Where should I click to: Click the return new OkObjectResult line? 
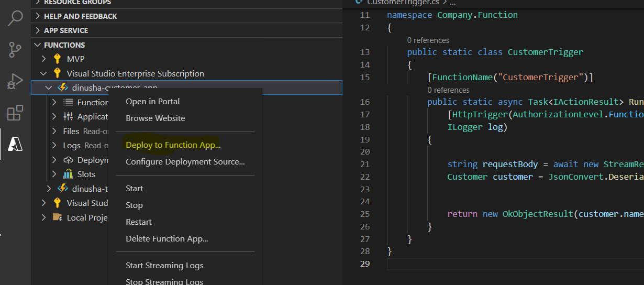coord(546,214)
